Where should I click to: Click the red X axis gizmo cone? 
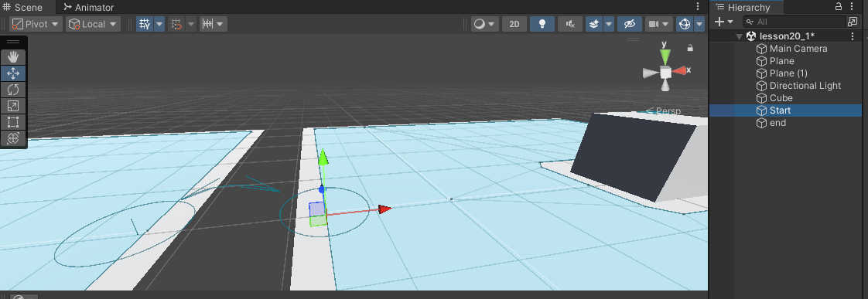[x=680, y=70]
